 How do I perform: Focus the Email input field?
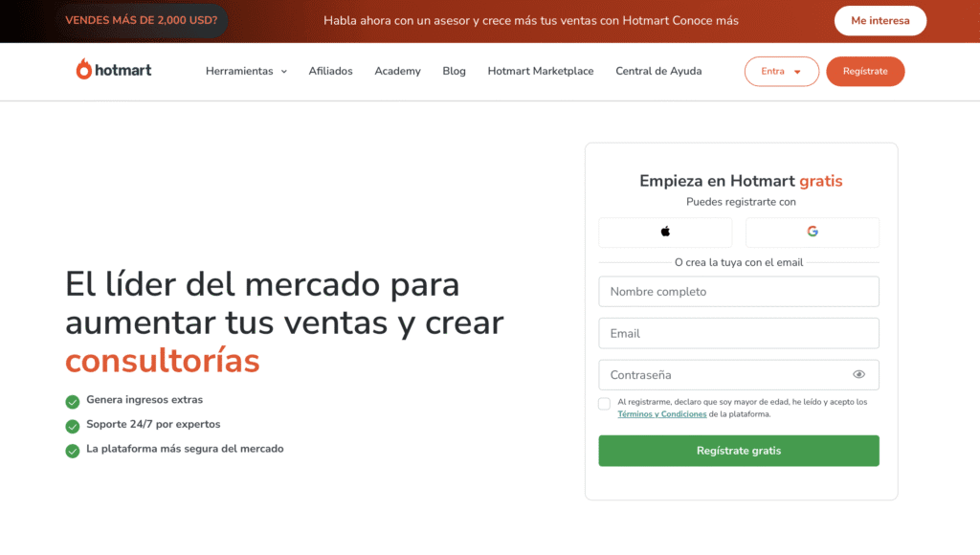point(739,333)
